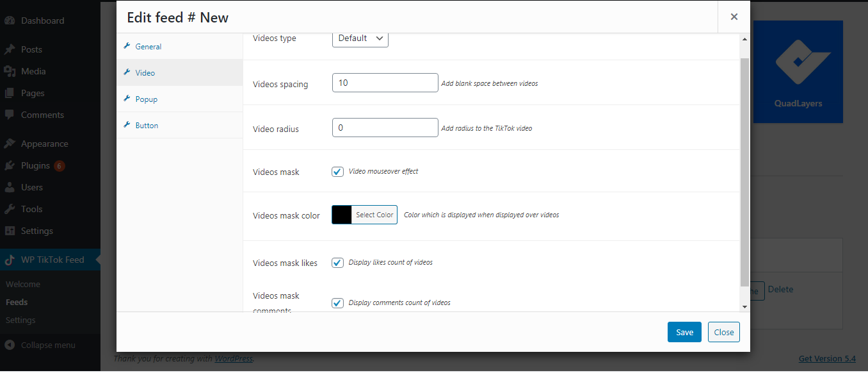Uncheck Display likes count of videos

click(337, 262)
